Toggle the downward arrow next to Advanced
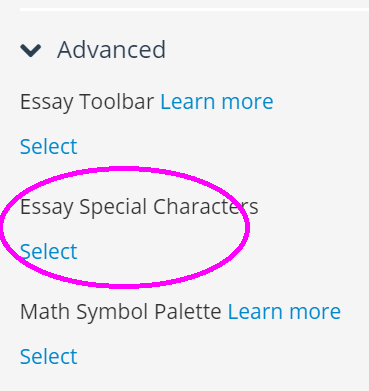Image resolution: width=369 pixels, height=391 pixels. (x=31, y=50)
